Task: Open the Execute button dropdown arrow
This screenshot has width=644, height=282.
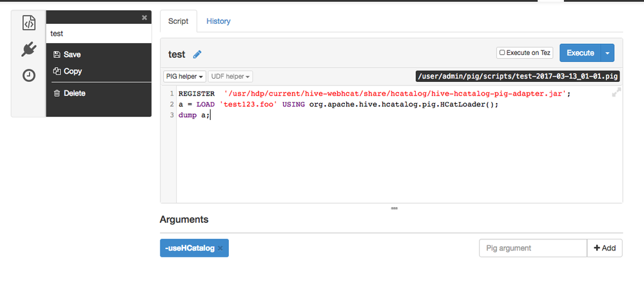Action: pos(607,53)
